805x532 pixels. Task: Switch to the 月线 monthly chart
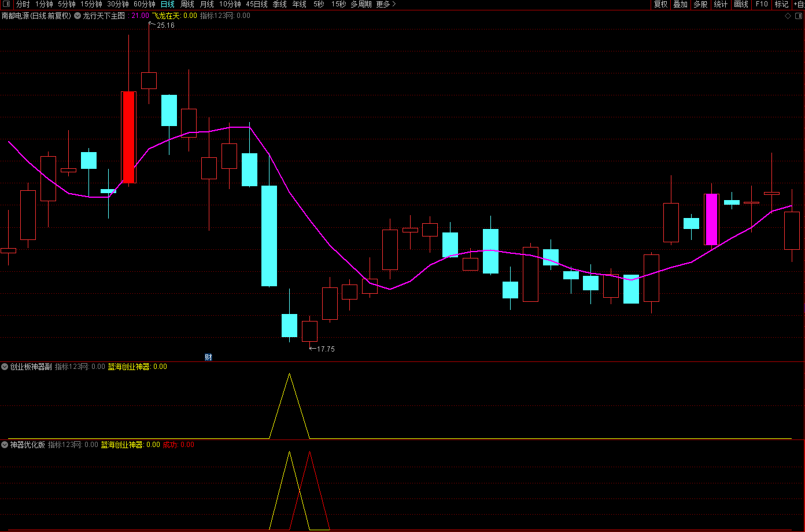207,4
